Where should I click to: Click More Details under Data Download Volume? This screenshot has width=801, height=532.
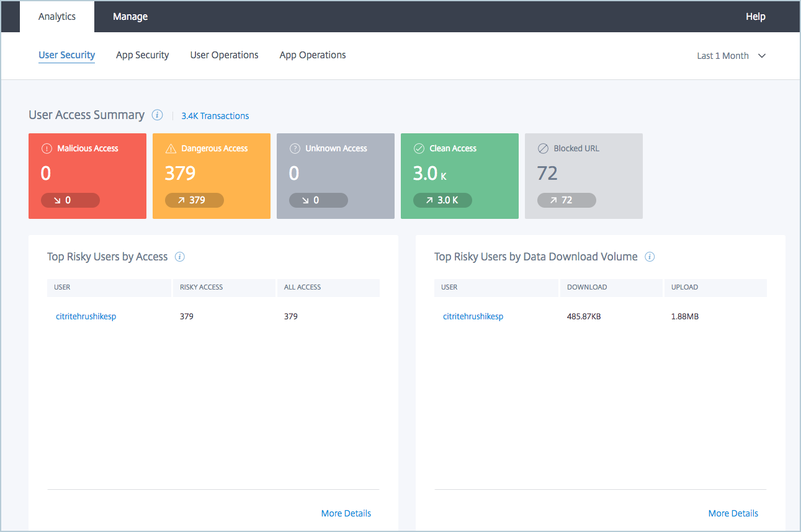733,513
